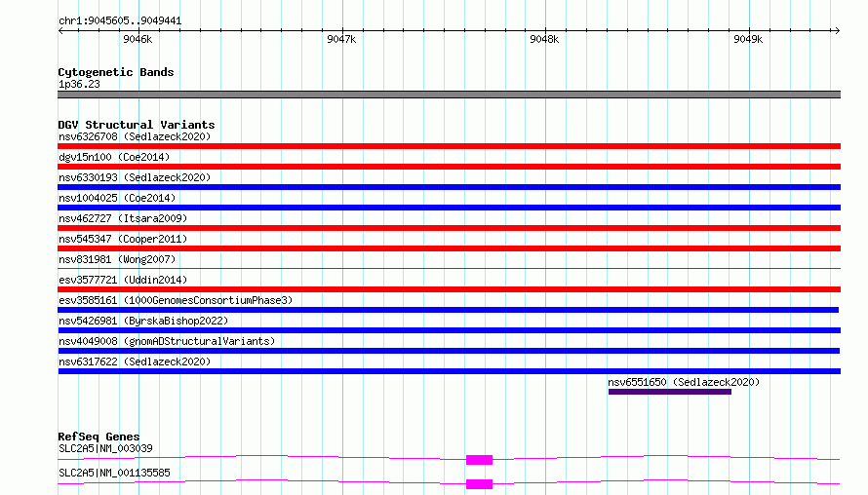This screenshot has width=868, height=495.
Task: Open the nsv545347 (Cooper2011) variant
Action: point(123,239)
